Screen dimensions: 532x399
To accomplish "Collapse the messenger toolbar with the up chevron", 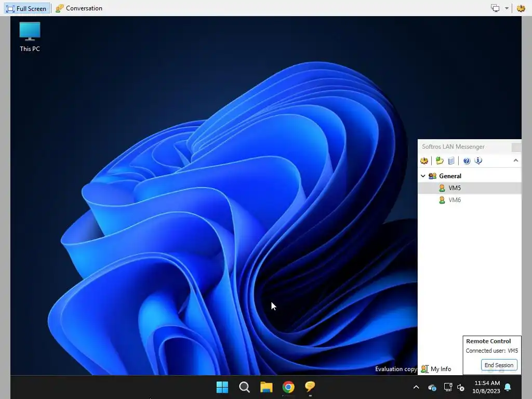I will [x=516, y=161].
